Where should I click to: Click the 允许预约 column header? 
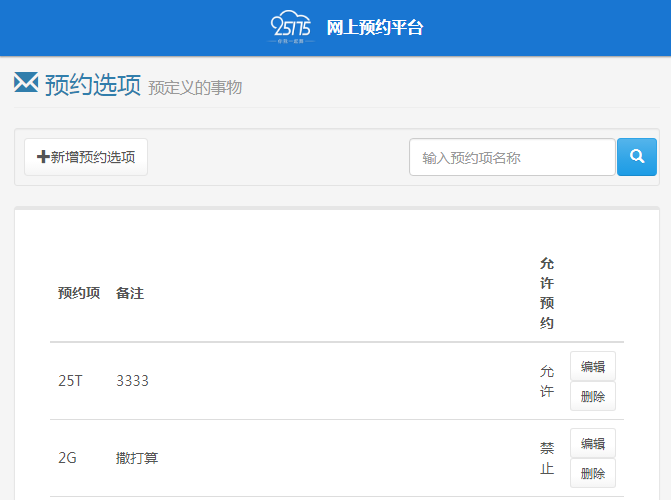coord(547,293)
